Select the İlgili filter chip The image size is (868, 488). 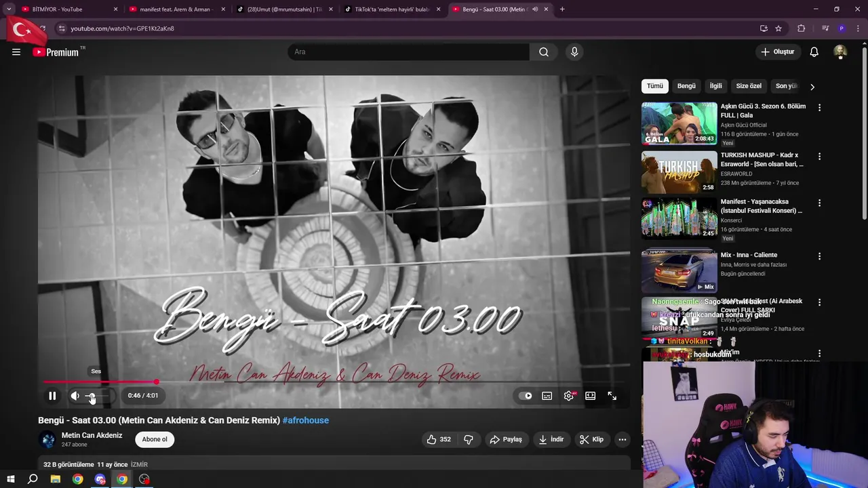716,86
